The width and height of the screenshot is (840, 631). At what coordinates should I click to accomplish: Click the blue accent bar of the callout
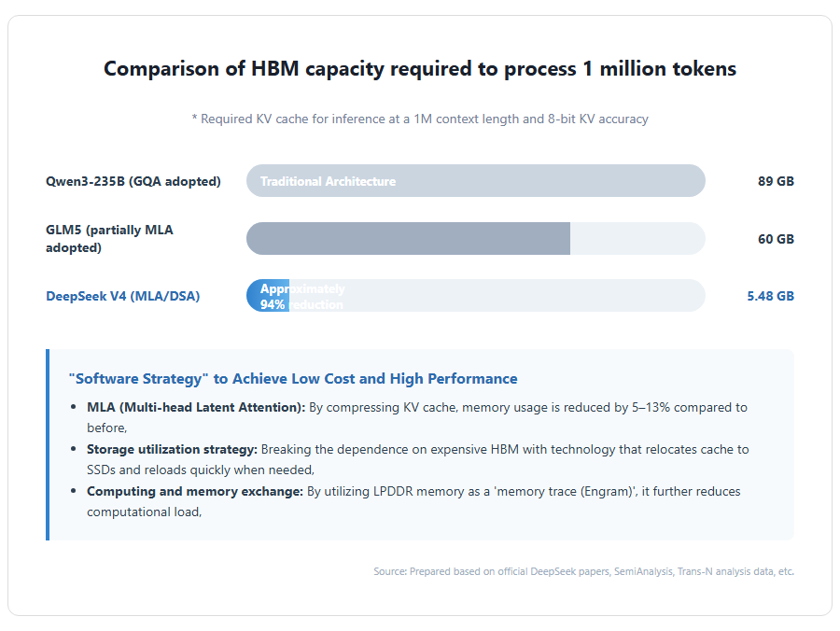48,444
